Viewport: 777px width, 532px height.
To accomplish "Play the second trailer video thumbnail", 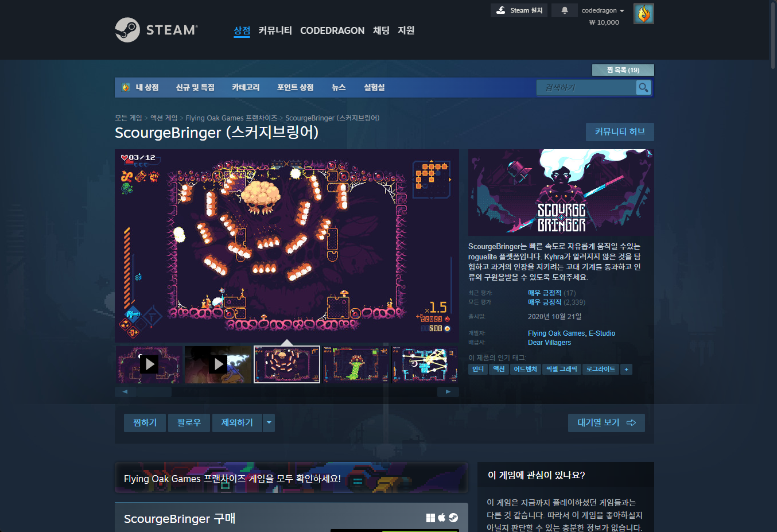I will 218,364.
